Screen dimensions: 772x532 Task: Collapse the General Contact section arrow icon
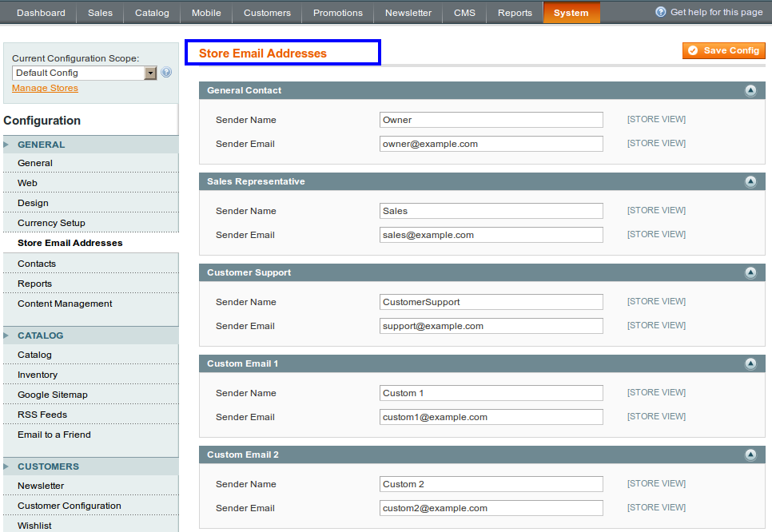(x=750, y=90)
